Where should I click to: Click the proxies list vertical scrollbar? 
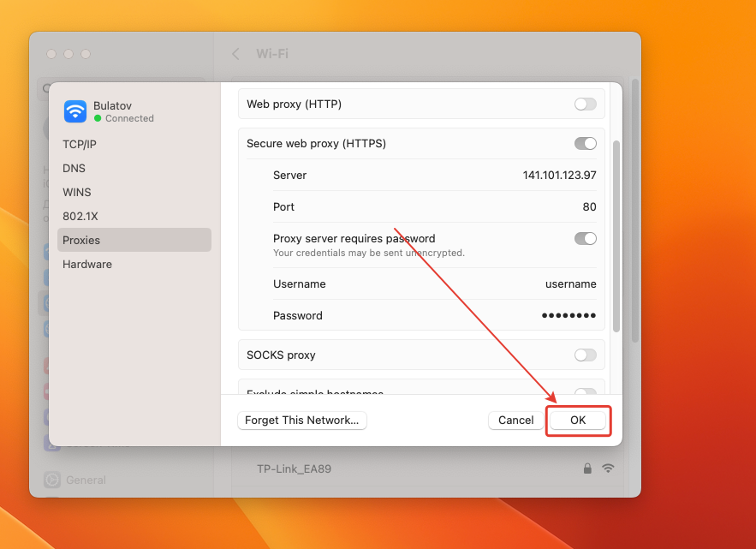[616, 236]
